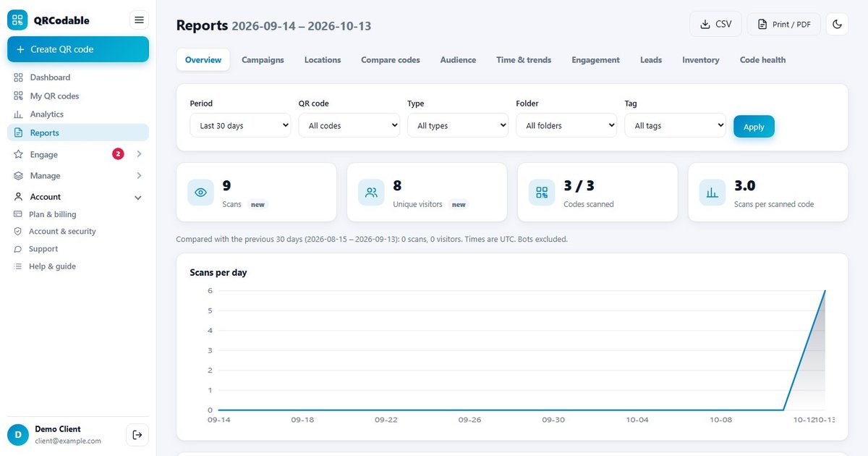Screen dimensions: 868x456
Task: Click the My QR codes icon
Action: (18, 96)
